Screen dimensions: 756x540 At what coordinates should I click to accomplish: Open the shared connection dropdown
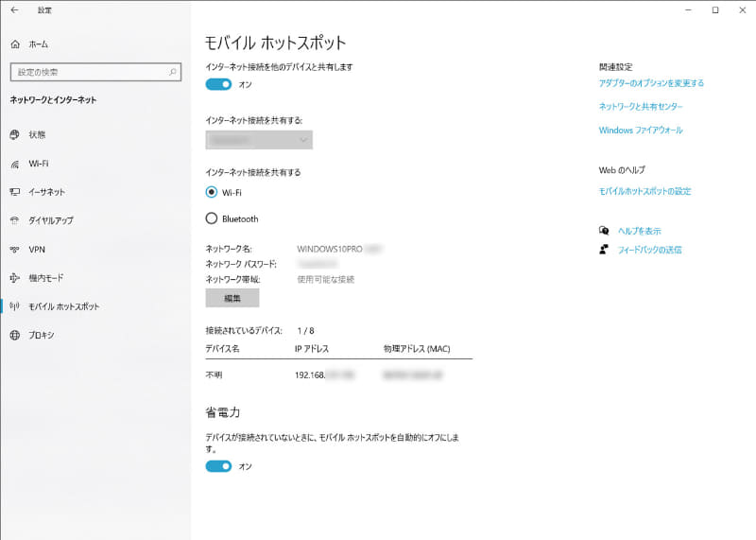tap(259, 140)
